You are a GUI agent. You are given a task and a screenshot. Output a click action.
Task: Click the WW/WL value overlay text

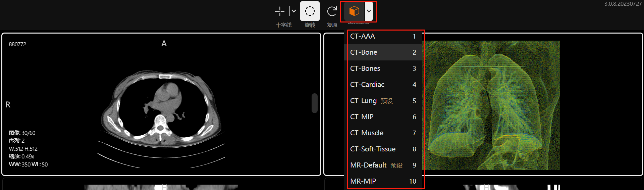coord(28,164)
